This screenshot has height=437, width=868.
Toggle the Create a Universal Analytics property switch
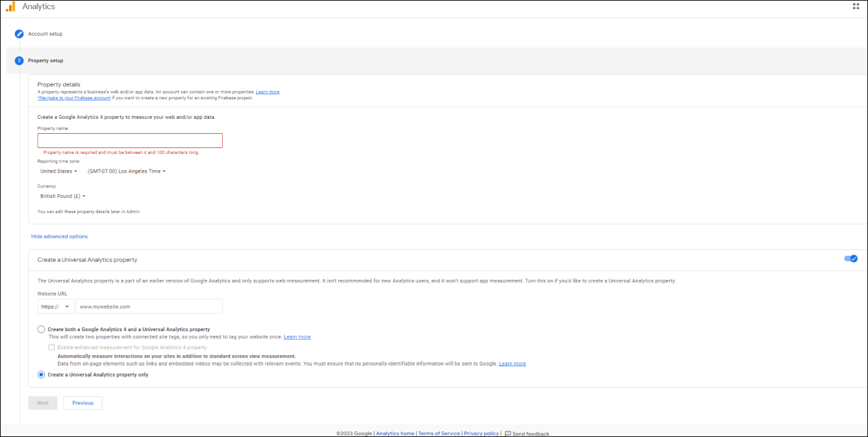(851, 258)
